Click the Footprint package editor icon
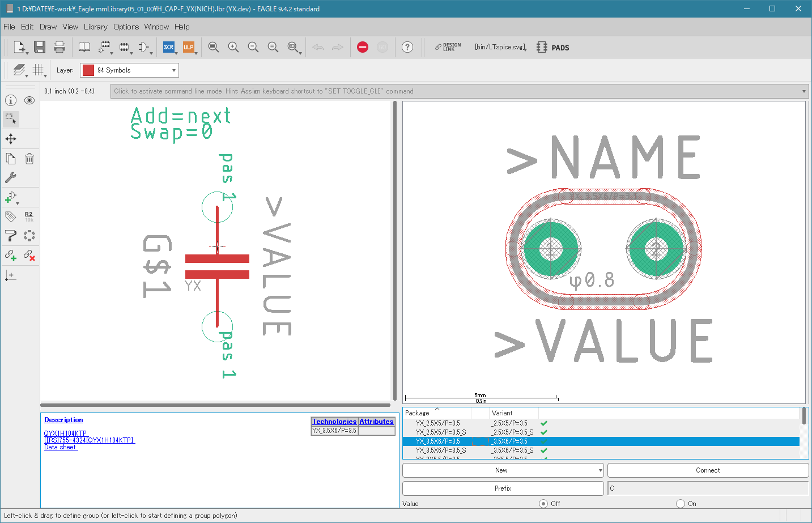 click(x=125, y=47)
